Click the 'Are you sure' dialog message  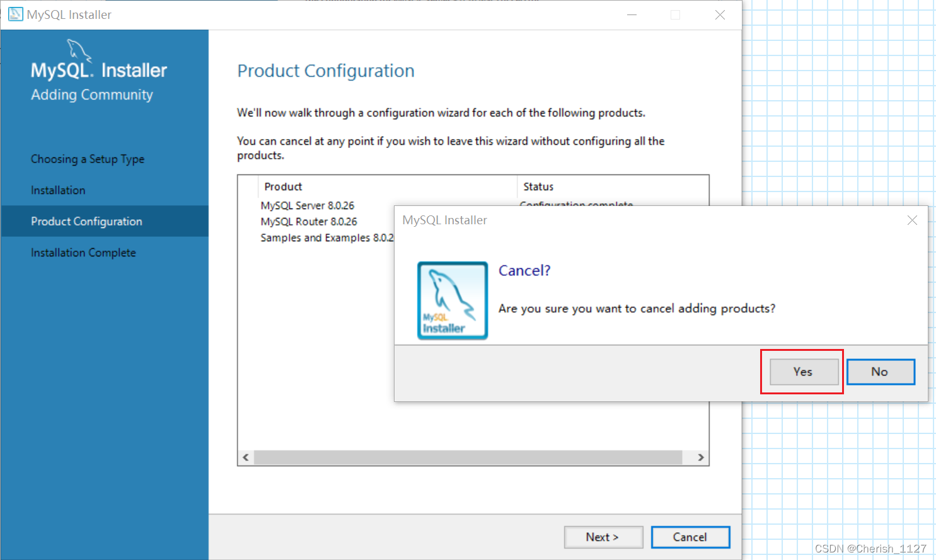(637, 308)
